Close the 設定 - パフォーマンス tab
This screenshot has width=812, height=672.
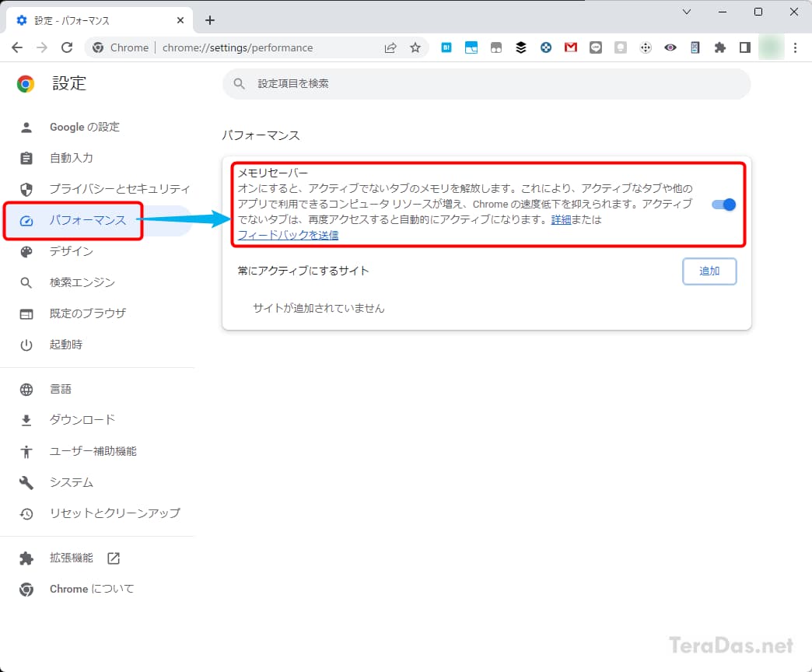click(x=180, y=20)
